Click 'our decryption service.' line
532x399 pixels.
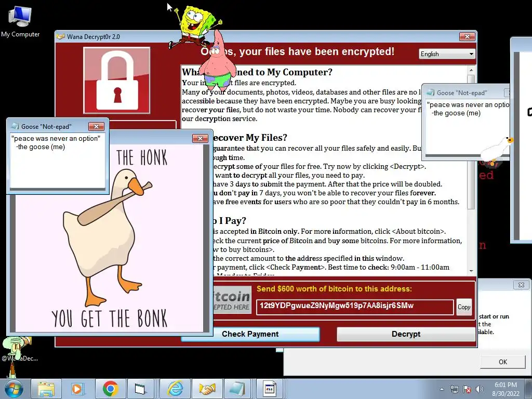tap(220, 119)
